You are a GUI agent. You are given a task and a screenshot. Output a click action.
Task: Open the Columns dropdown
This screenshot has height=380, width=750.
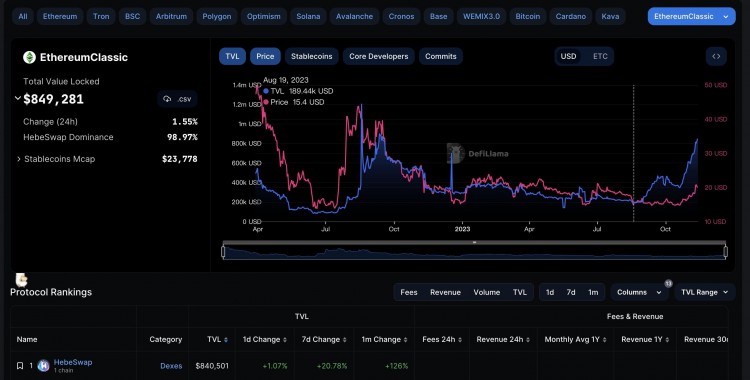639,292
